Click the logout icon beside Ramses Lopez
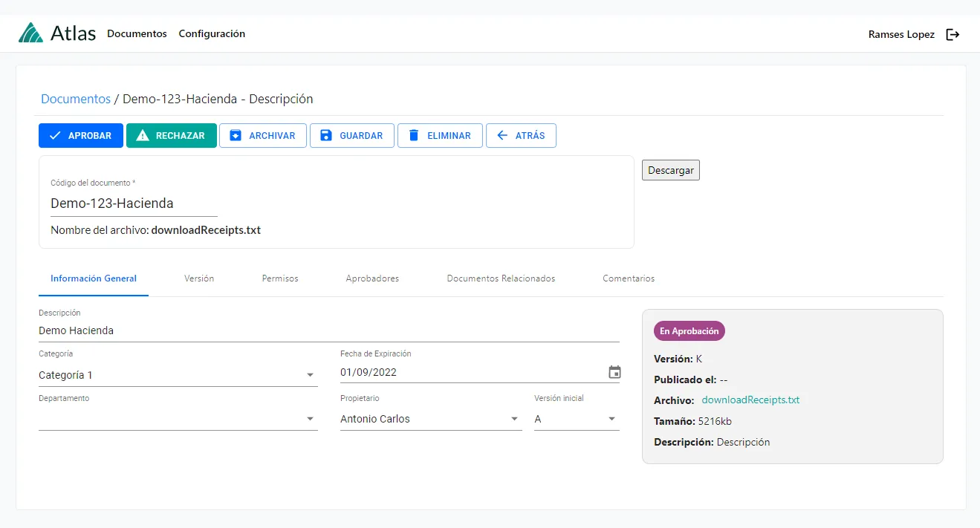The width and height of the screenshot is (980, 528). pos(953,34)
